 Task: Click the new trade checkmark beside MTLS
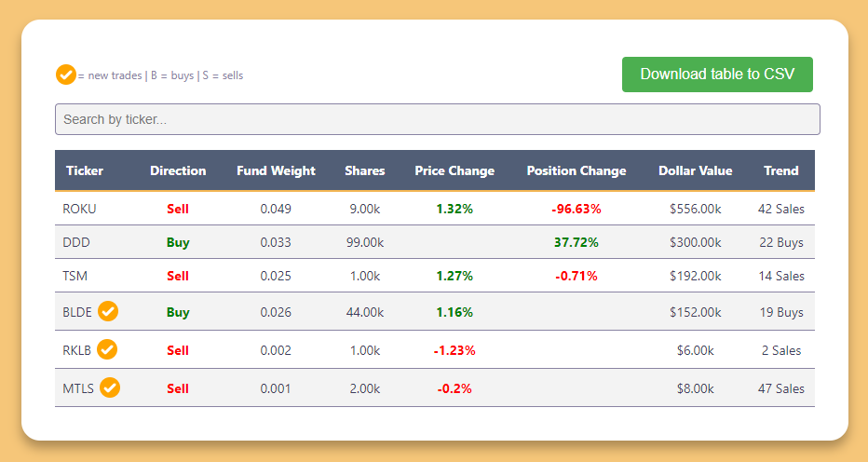tap(110, 387)
